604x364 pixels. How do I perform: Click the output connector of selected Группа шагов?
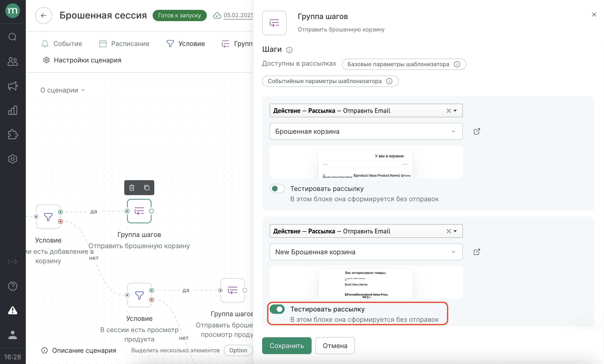pos(151,211)
